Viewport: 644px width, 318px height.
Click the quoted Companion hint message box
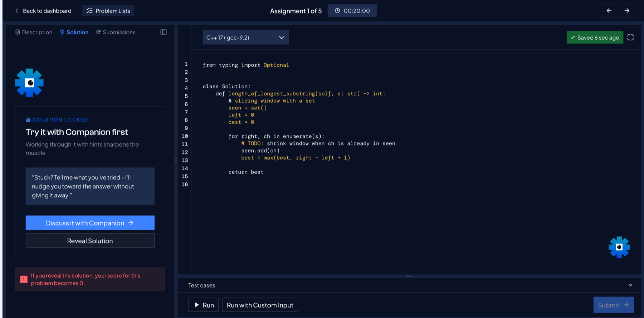point(90,186)
